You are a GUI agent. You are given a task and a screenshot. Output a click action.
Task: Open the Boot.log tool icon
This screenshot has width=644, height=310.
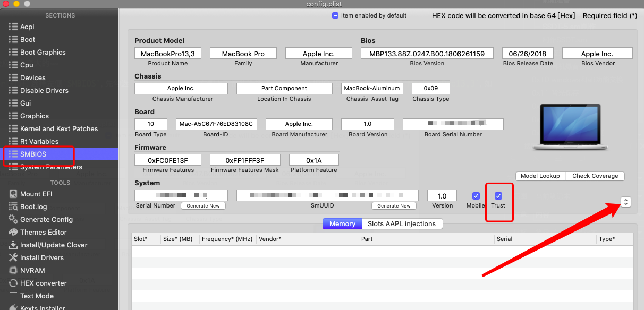[13, 206]
